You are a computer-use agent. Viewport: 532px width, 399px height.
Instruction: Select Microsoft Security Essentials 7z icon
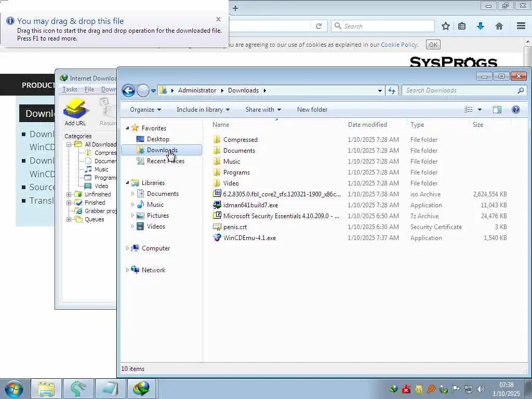pos(217,216)
